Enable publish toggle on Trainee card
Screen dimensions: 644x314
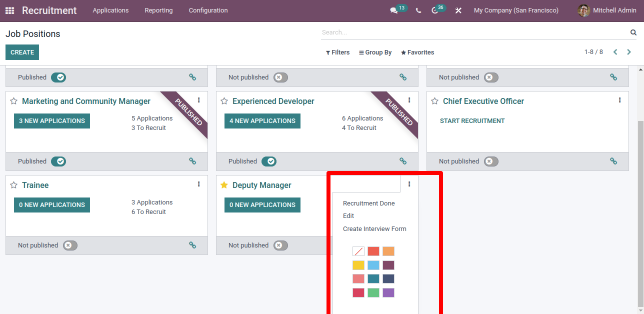(x=70, y=245)
